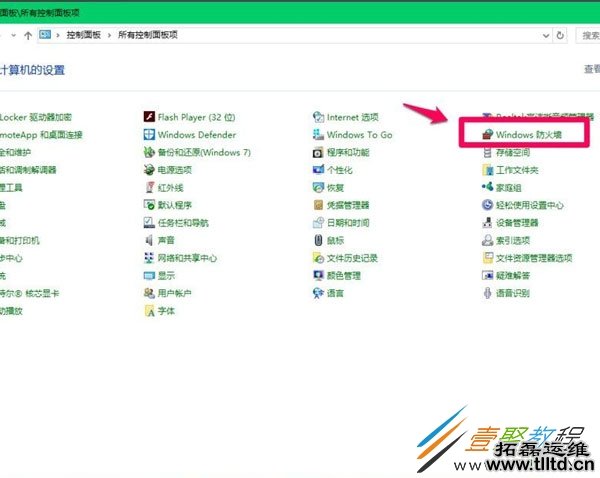Click the 疑难解答 link
600x478 pixels.
[x=513, y=276]
